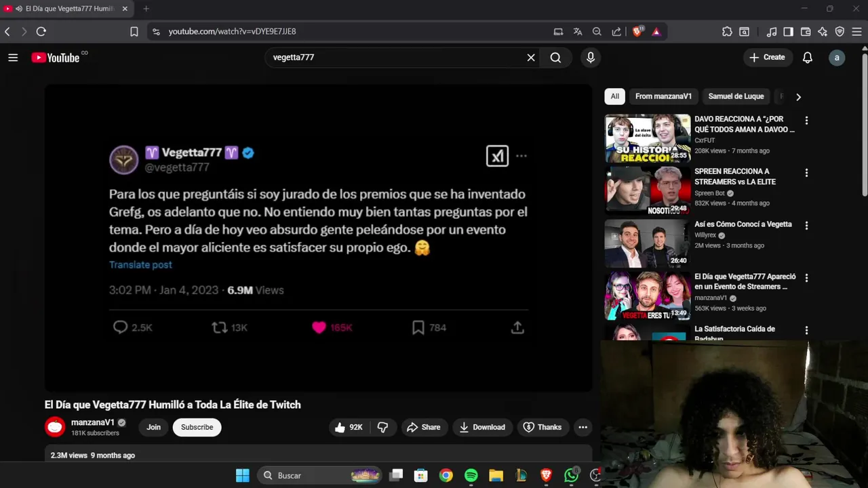
Task: Bookmark this page in the address bar
Action: click(x=134, y=31)
